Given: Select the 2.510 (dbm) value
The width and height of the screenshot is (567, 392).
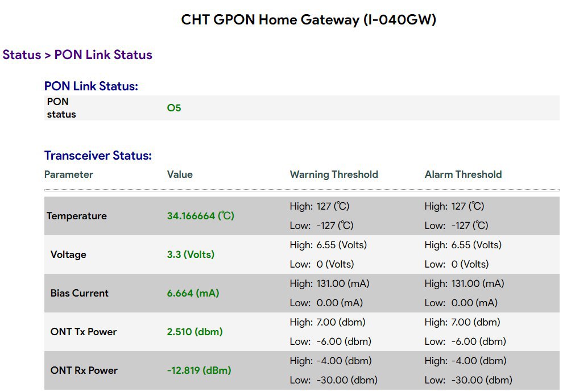Looking at the screenshot, I should click(195, 332).
